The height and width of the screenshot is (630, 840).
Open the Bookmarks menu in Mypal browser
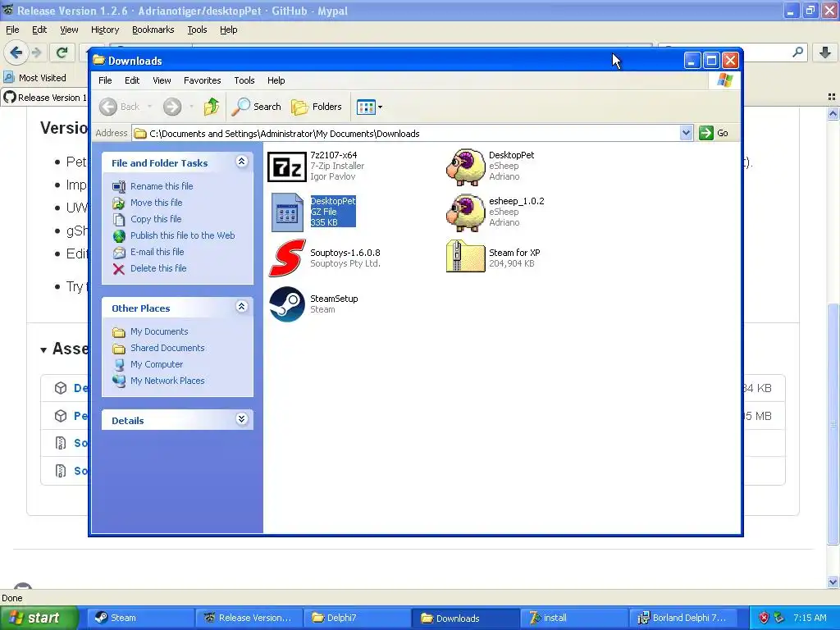(153, 30)
